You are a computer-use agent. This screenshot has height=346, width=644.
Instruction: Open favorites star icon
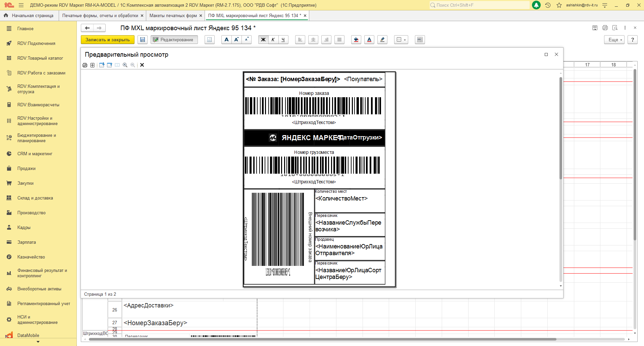[559, 5]
